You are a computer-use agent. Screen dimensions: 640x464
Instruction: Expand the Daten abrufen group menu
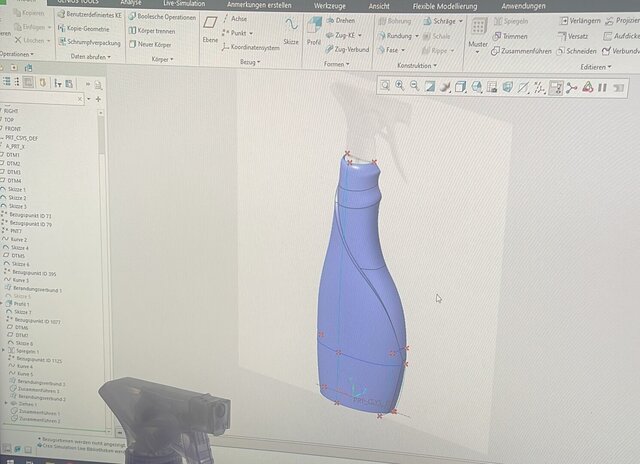90,57
